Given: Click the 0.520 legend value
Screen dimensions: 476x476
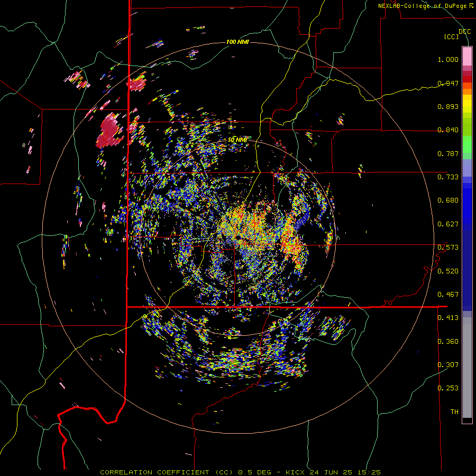Looking at the screenshot, I should point(448,271).
